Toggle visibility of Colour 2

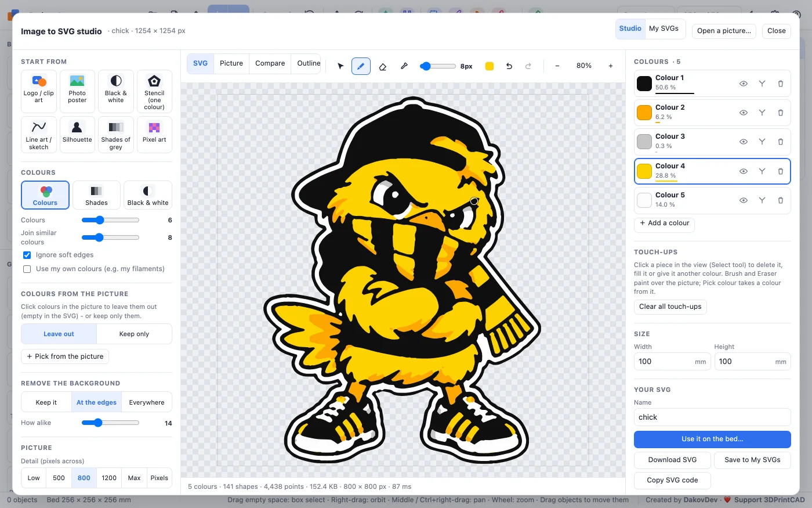[744, 113]
